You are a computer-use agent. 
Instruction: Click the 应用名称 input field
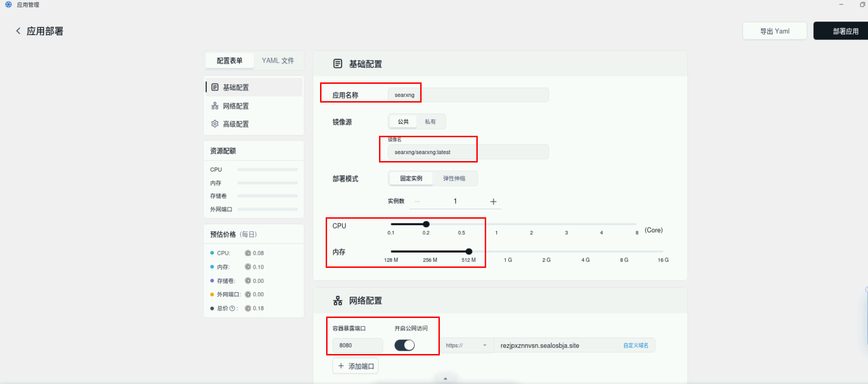click(468, 95)
